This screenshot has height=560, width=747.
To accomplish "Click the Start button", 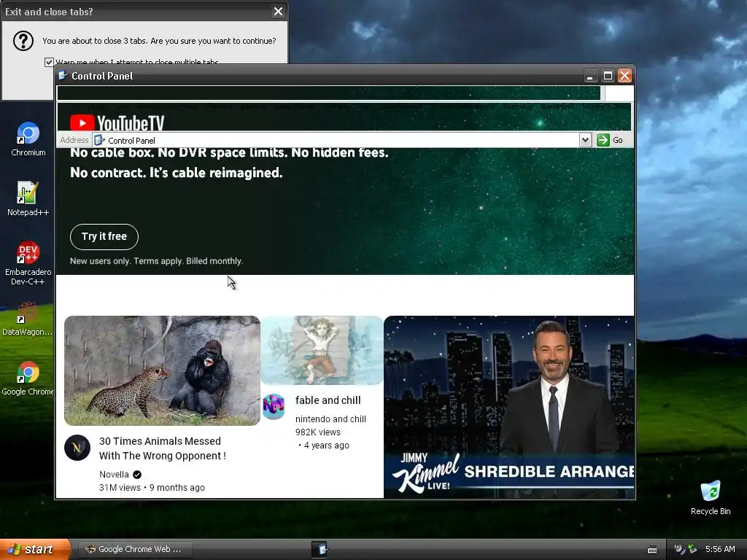I will coord(35,549).
